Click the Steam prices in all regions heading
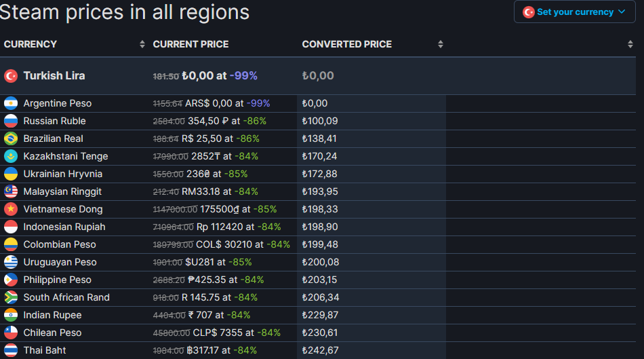The height and width of the screenshot is (359, 644). (125, 12)
